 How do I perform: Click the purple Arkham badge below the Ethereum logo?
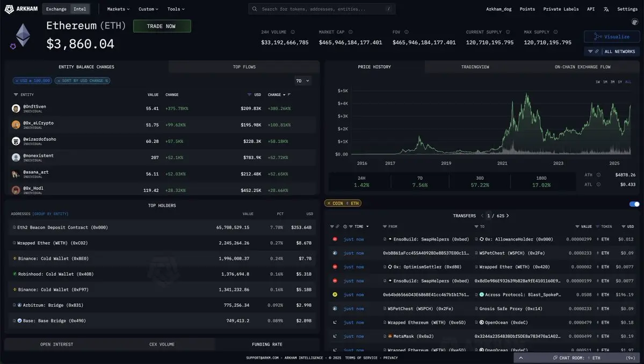(13, 46)
